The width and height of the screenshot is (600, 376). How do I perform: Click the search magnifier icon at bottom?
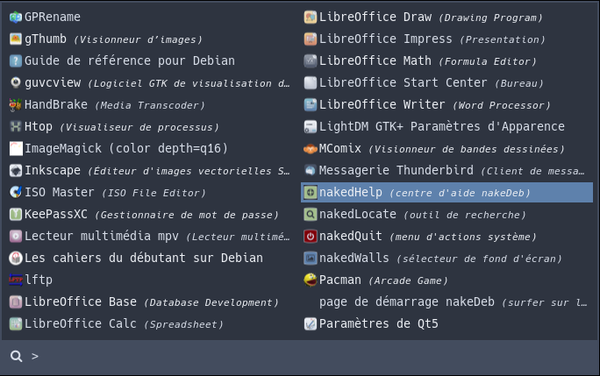coord(16,356)
